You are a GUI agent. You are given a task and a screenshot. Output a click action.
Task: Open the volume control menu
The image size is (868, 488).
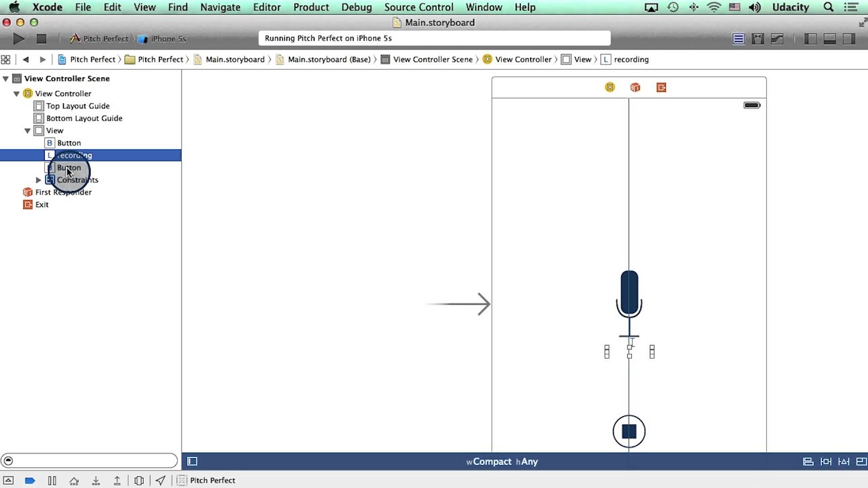pos(755,7)
